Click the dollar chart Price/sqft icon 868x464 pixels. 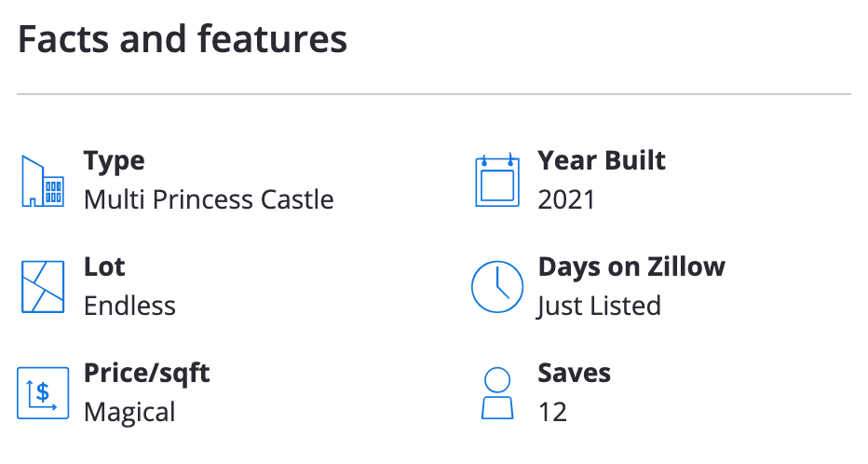coord(42,392)
